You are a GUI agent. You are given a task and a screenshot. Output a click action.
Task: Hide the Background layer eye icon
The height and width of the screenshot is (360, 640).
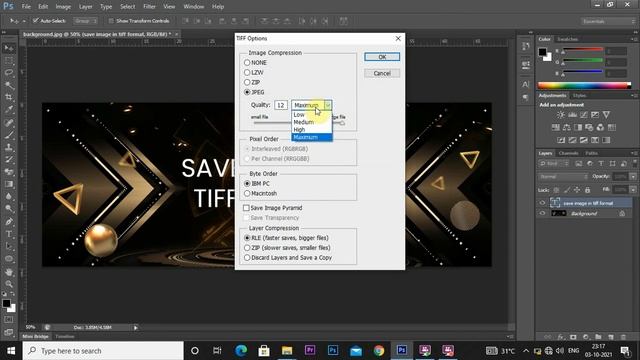542,213
